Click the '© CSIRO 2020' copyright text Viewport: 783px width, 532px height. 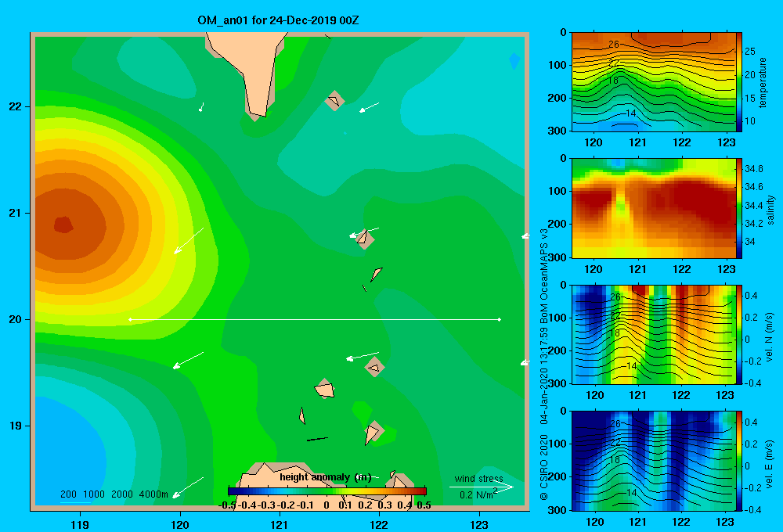tap(544, 468)
